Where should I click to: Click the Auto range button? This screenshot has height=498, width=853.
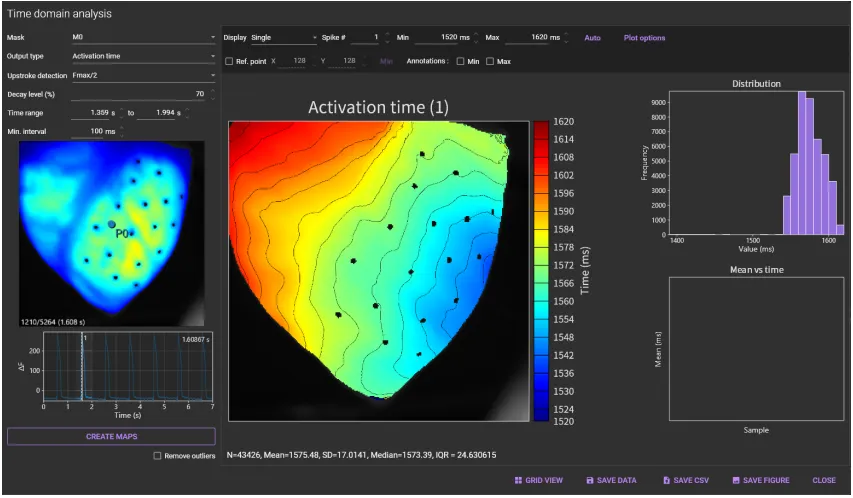[x=592, y=38]
